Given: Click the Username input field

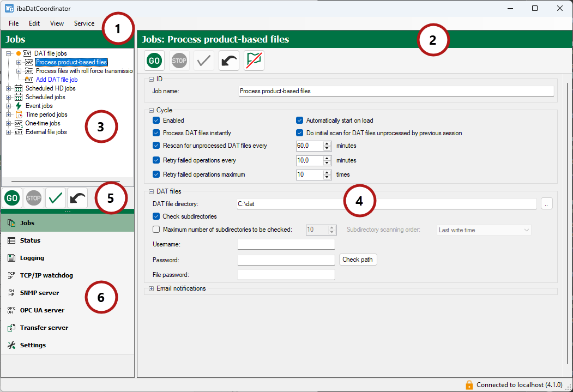Looking at the screenshot, I should point(286,244).
